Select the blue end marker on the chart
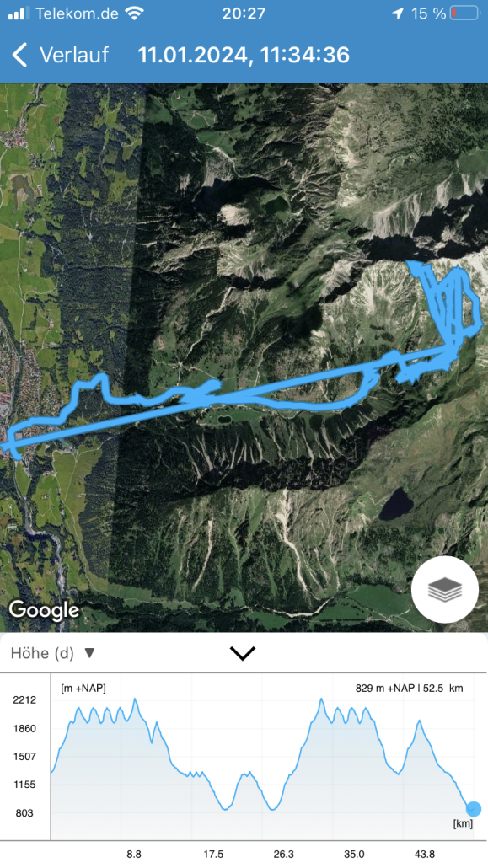 pos(473,809)
